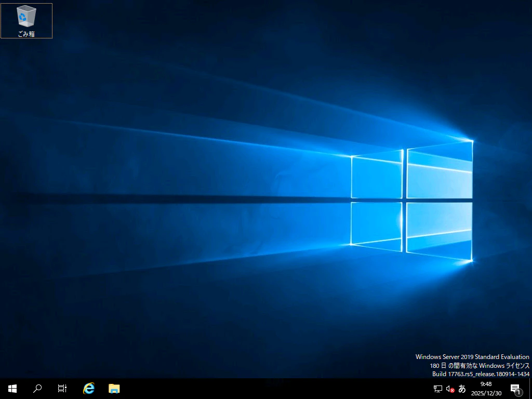Check the notification badge showing 1

coord(520,392)
